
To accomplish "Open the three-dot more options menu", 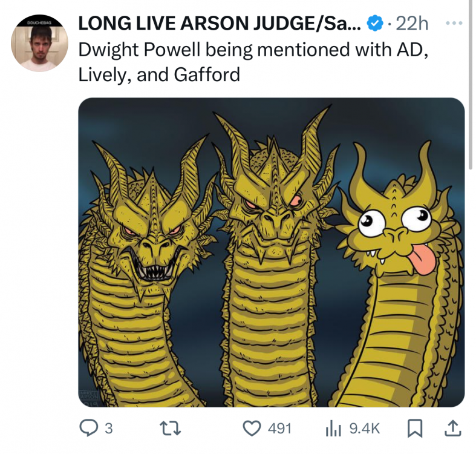I will coord(454,23).
